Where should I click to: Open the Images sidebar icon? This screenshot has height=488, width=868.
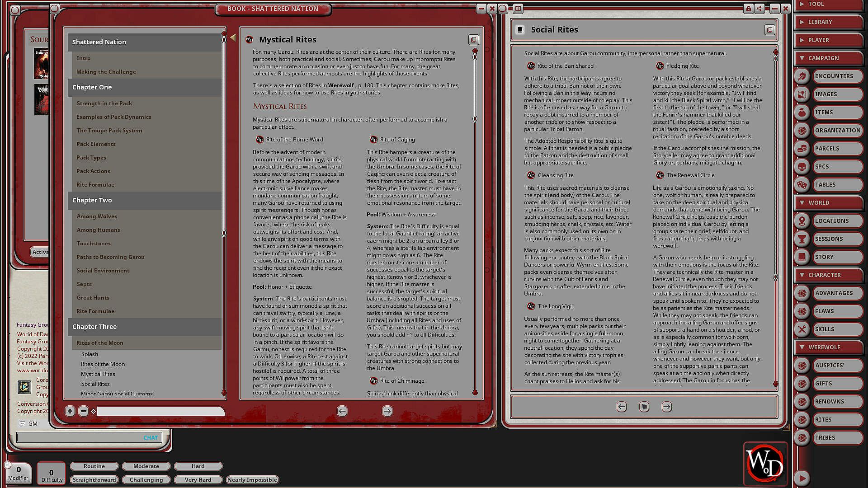click(802, 94)
